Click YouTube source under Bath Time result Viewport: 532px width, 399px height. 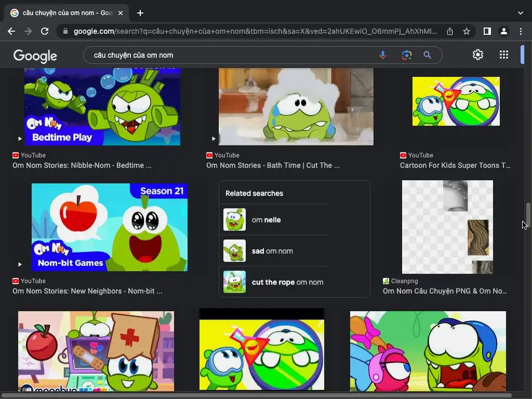pos(223,155)
